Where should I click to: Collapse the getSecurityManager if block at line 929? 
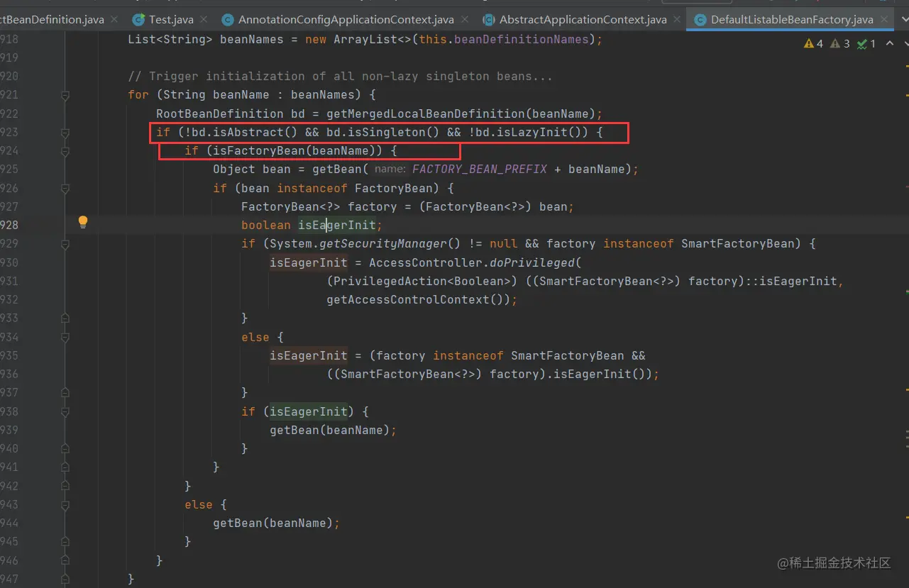click(x=65, y=244)
